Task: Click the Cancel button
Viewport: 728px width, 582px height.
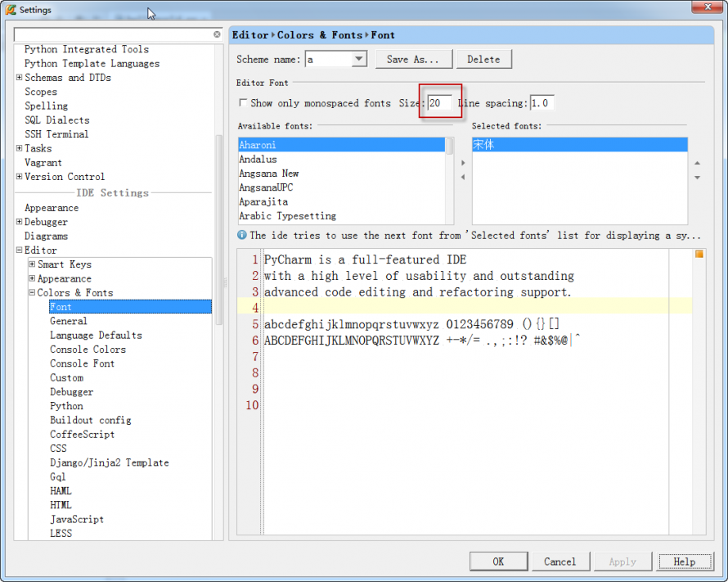Action: coord(560,562)
